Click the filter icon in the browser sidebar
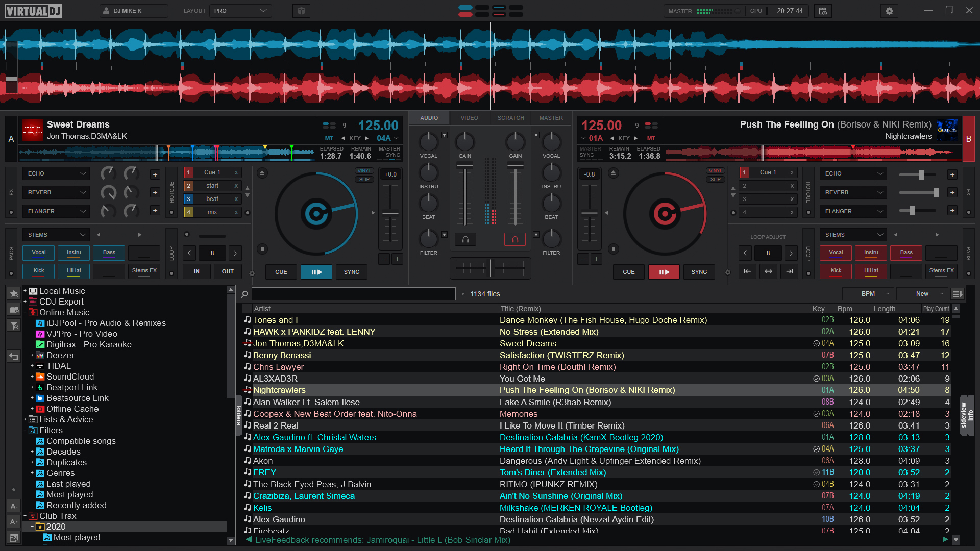980x551 pixels. 13,325
